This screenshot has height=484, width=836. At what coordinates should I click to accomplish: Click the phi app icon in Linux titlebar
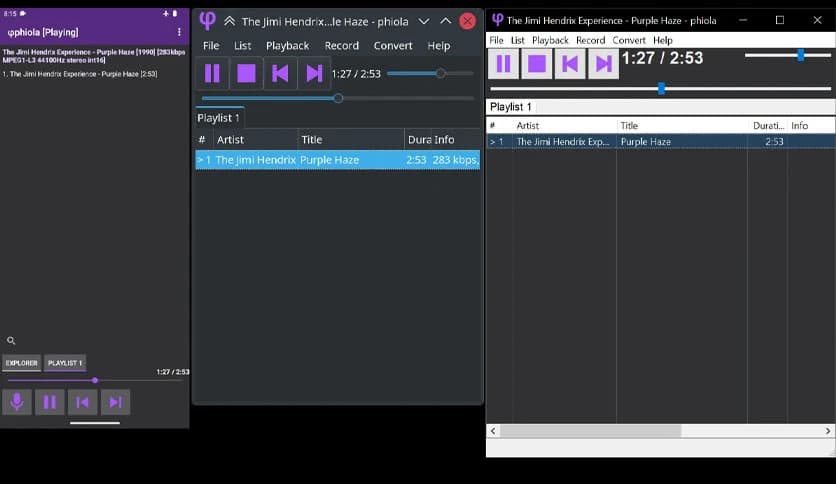click(207, 21)
